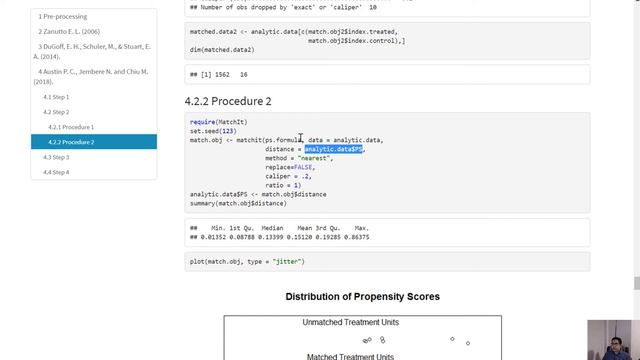This screenshot has height=360, width=640.
Task: Click the page vertical scrollbar thumb
Action: click(x=637, y=283)
